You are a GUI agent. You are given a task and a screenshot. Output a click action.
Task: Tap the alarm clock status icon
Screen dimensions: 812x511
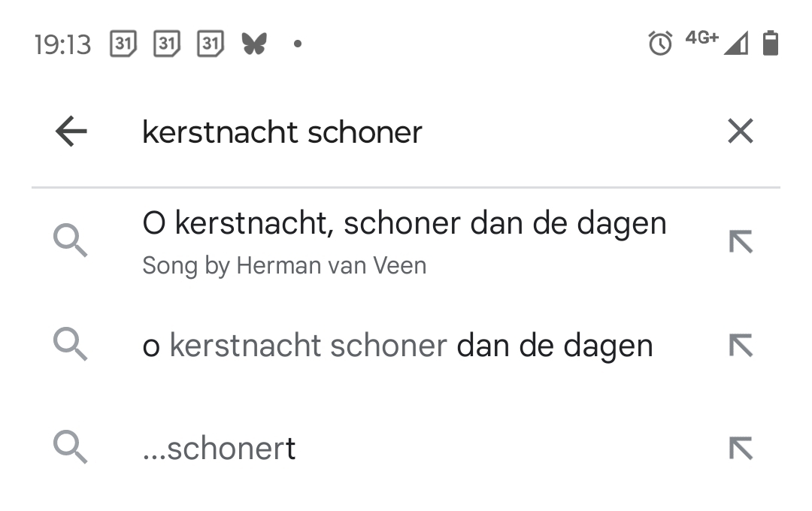click(660, 44)
